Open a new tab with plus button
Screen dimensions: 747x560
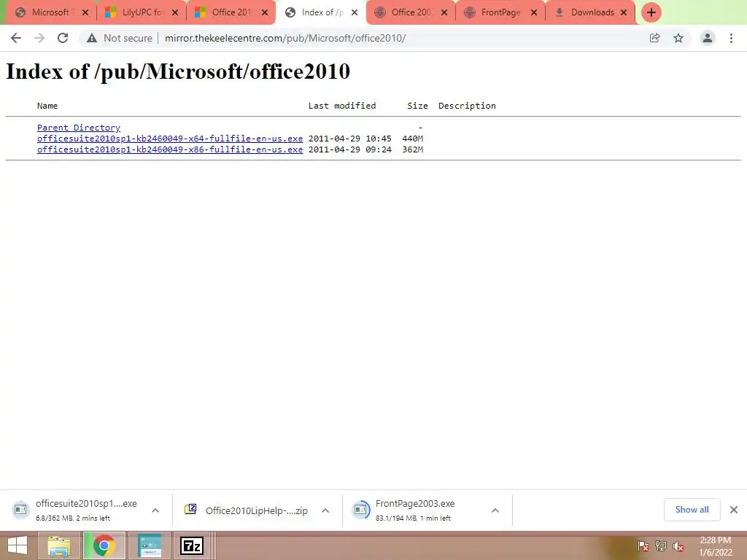point(651,12)
